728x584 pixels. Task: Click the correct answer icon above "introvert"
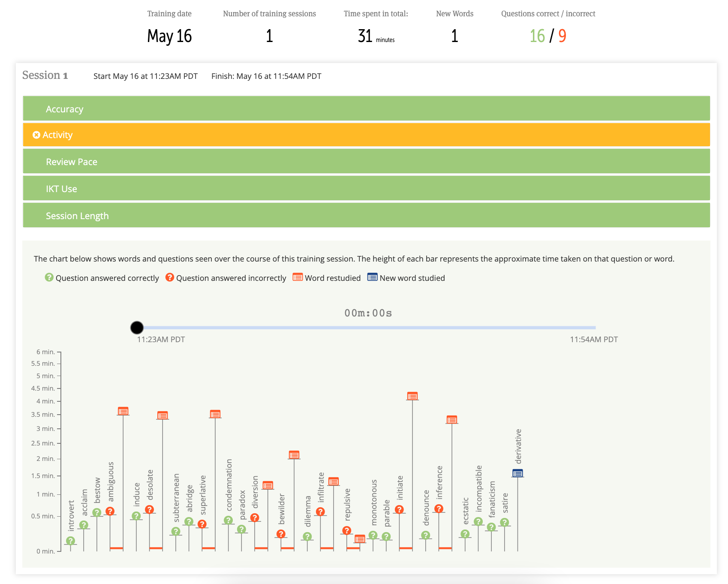(x=71, y=541)
